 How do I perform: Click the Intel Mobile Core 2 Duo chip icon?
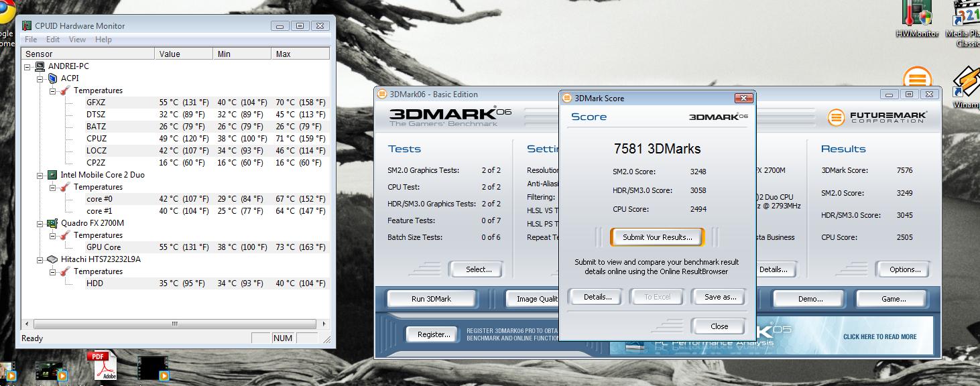52,175
